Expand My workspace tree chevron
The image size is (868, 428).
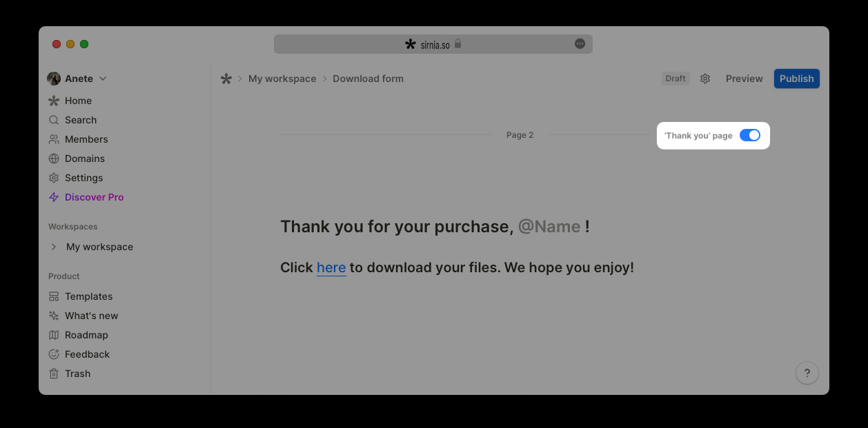[54, 247]
